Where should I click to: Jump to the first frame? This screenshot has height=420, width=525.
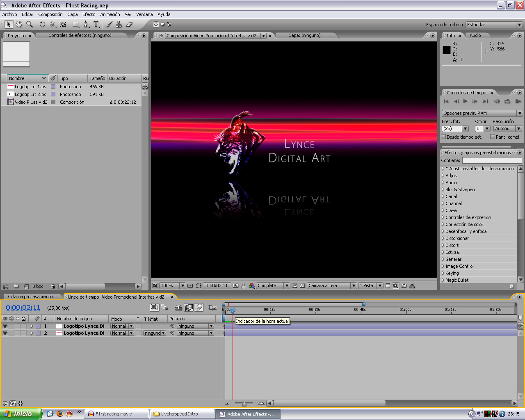pyautogui.click(x=446, y=101)
